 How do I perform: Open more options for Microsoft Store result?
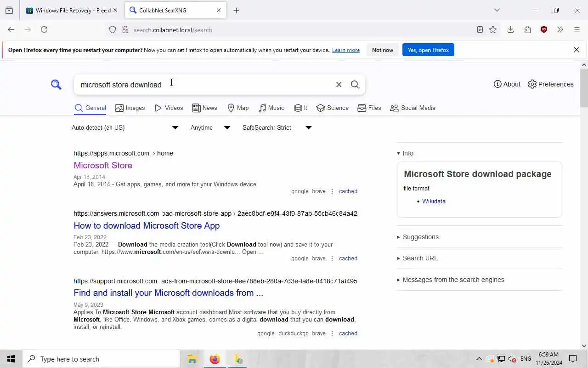[x=332, y=191]
